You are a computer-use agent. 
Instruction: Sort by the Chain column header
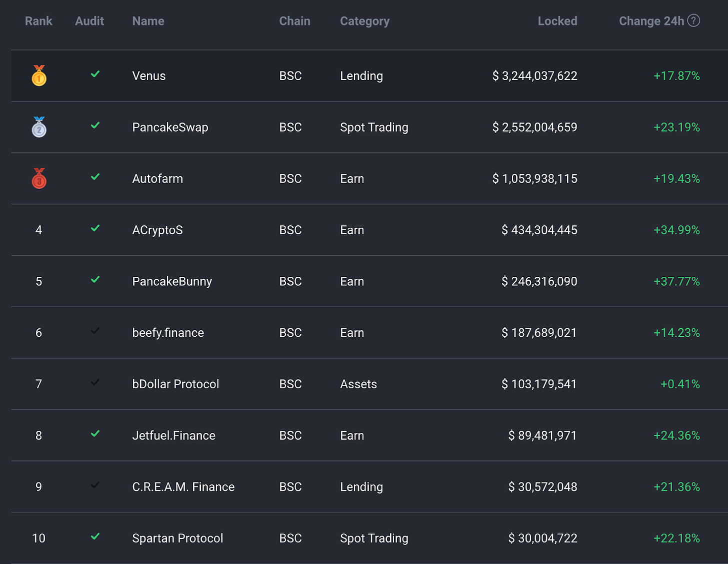click(294, 21)
